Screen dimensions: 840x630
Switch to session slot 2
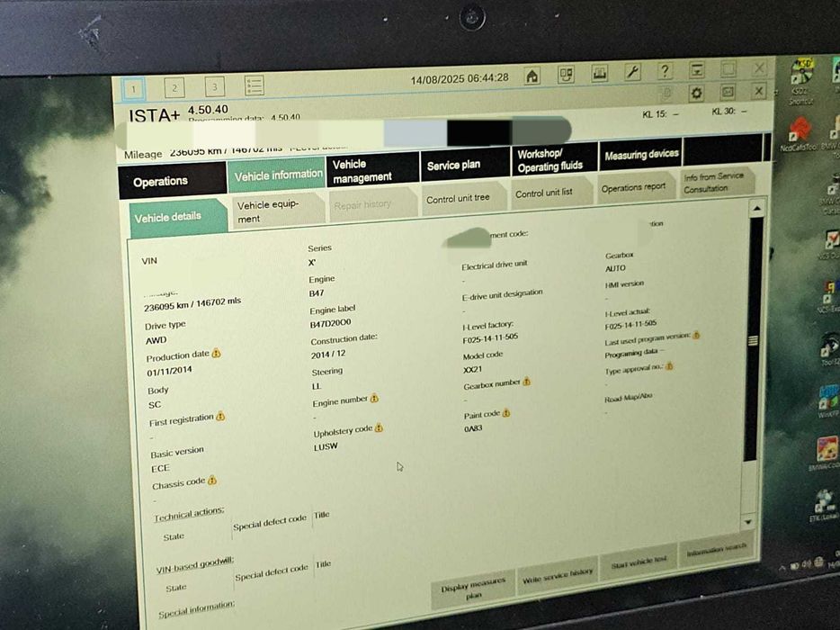coord(174,87)
